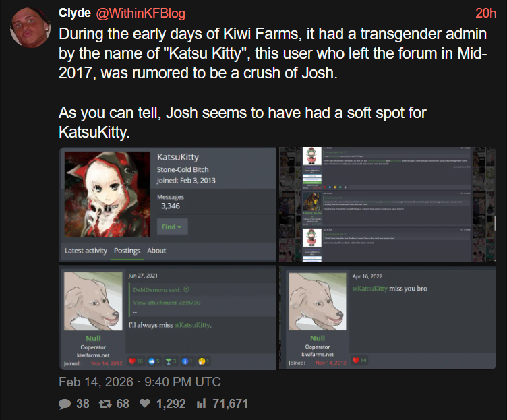Open the Find dropdown button
This screenshot has width=507, height=420.
point(172,227)
